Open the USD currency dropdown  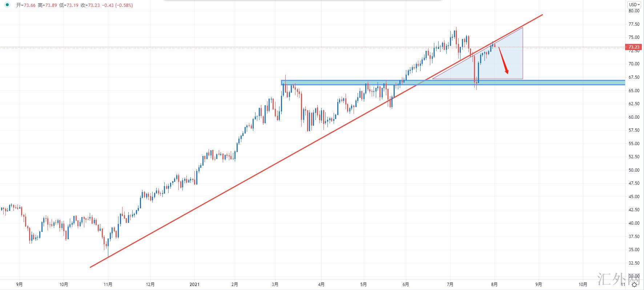[x=635, y=4]
